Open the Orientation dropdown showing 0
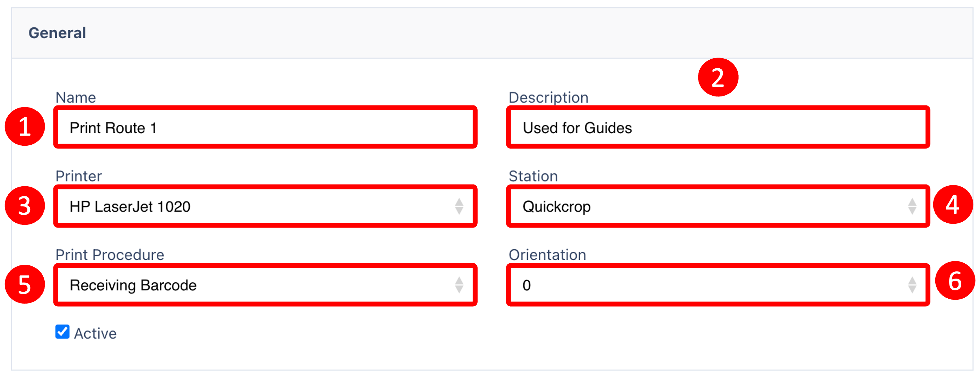The width and height of the screenshot is (980, 375). tap(718, 285)
